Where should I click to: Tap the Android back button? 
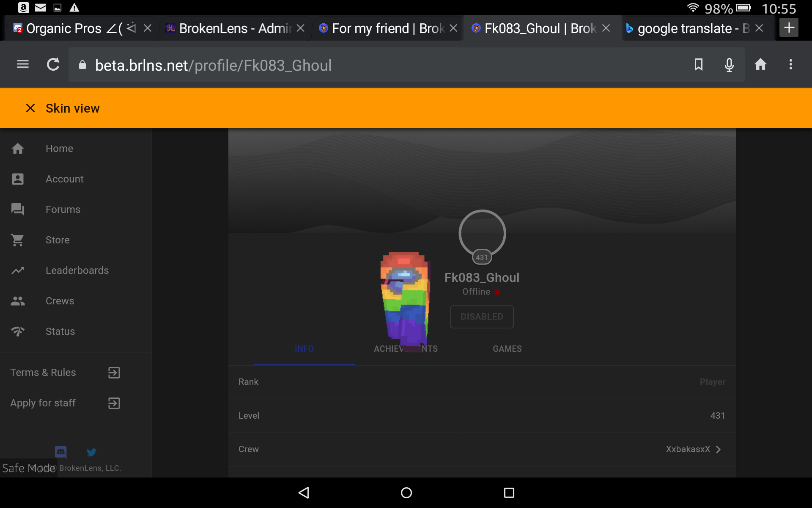[x=304, y=493]
